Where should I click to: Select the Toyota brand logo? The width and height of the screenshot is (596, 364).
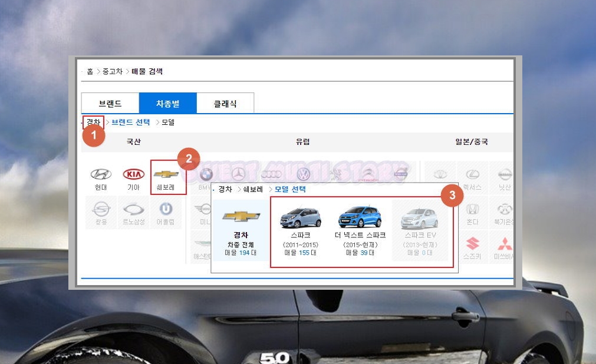440,174
